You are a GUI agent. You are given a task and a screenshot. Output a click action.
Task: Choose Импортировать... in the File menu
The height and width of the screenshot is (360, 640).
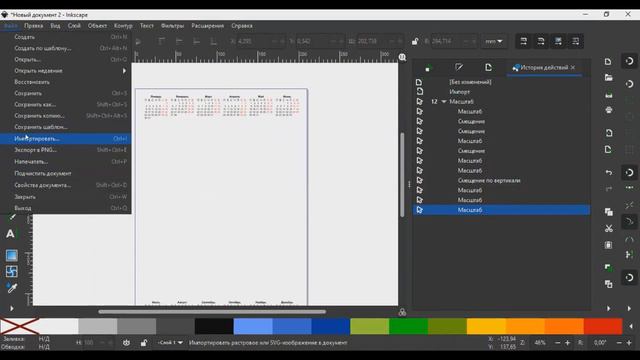tap(65, 139)
